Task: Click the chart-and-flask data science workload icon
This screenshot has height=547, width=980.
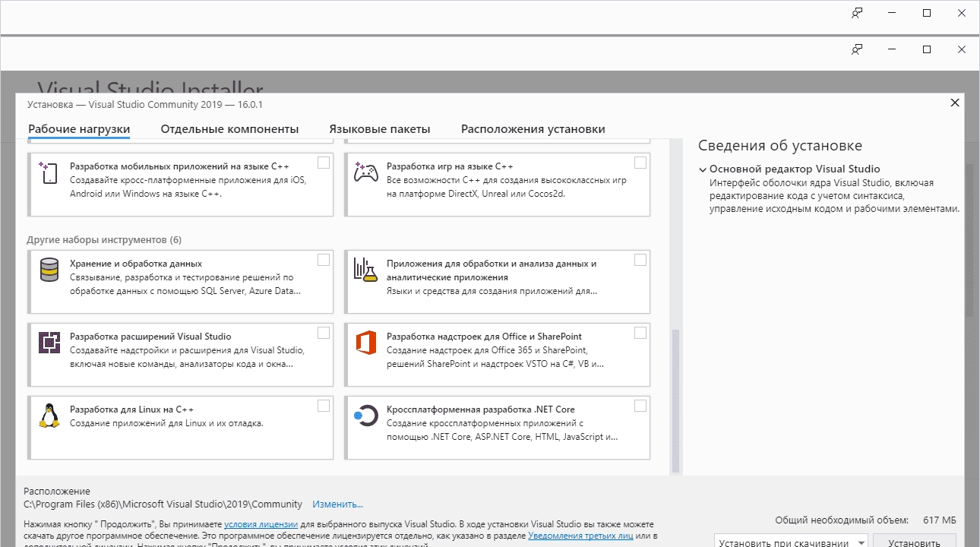Action: 365,270
